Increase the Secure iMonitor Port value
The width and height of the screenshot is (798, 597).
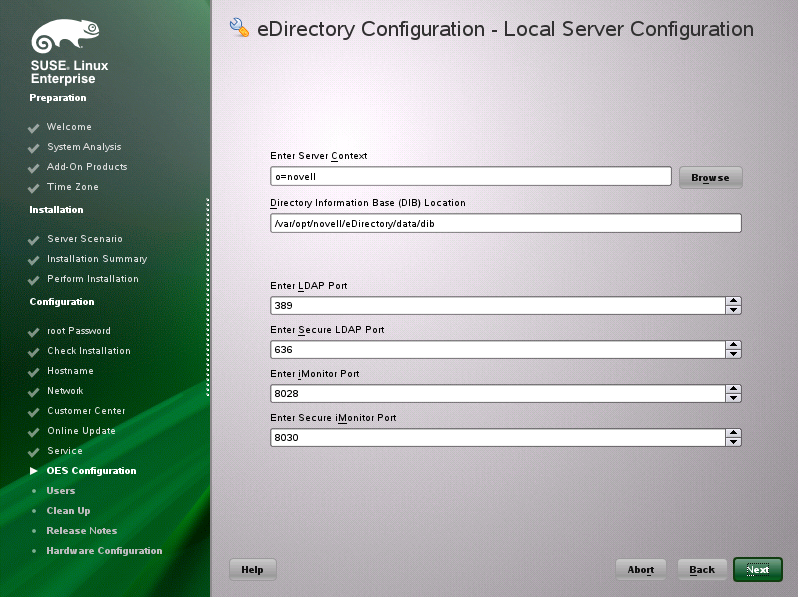[x=733, y=433]
